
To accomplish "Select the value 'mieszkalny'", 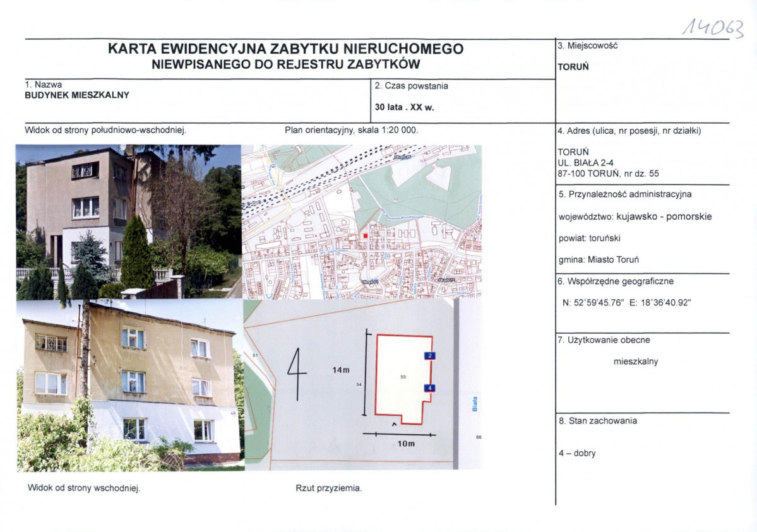I will click(x=636, y=362).
